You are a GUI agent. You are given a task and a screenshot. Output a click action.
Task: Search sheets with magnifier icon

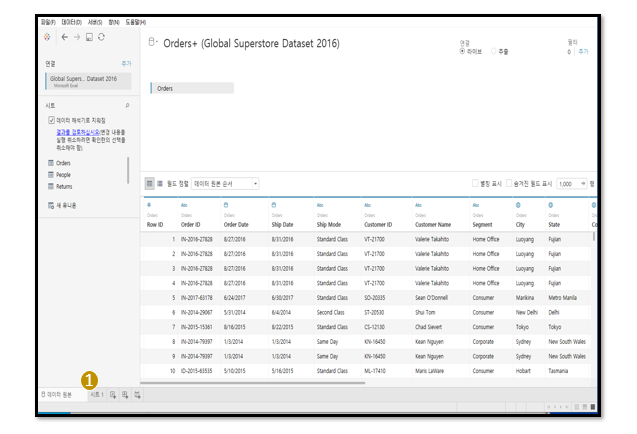coord(127,106)
